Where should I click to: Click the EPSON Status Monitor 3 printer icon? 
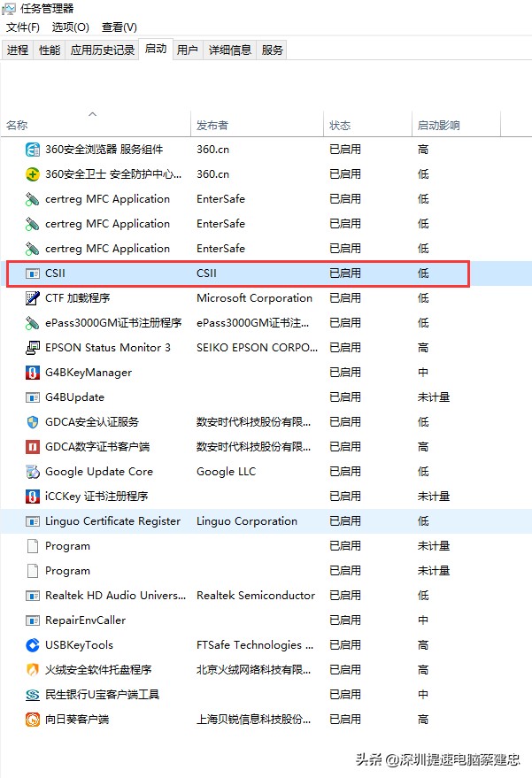(31, 348)
